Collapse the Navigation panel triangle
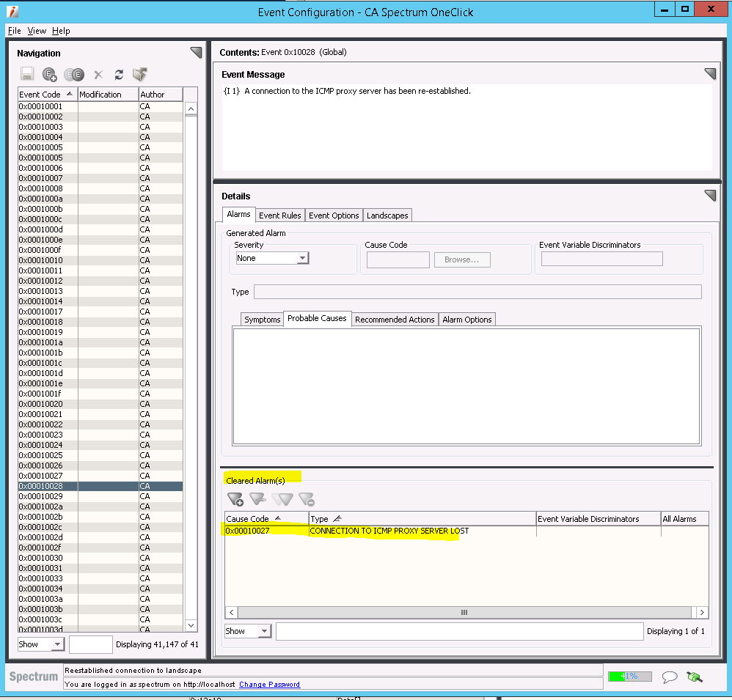This screenshot has width=732, height=700. 195,52
